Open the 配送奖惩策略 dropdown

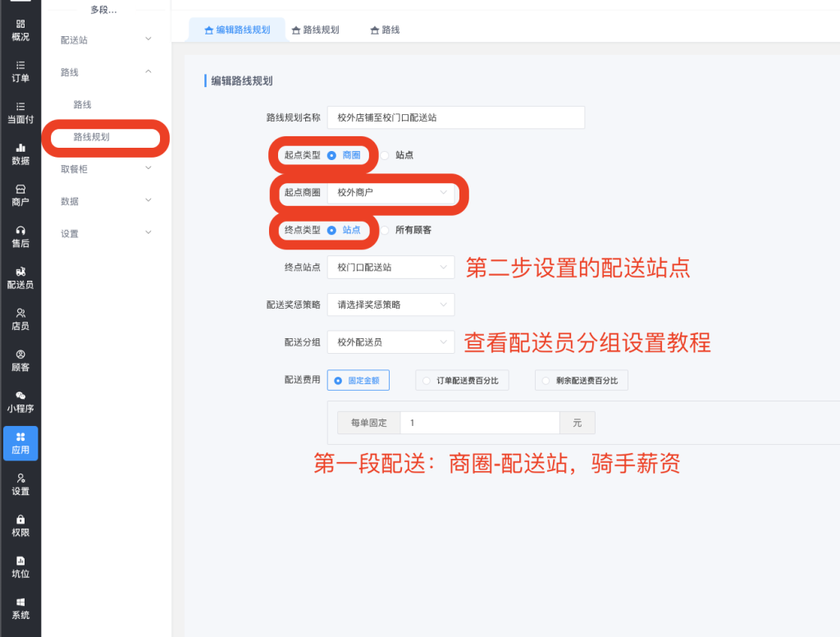tap(390, 305)
